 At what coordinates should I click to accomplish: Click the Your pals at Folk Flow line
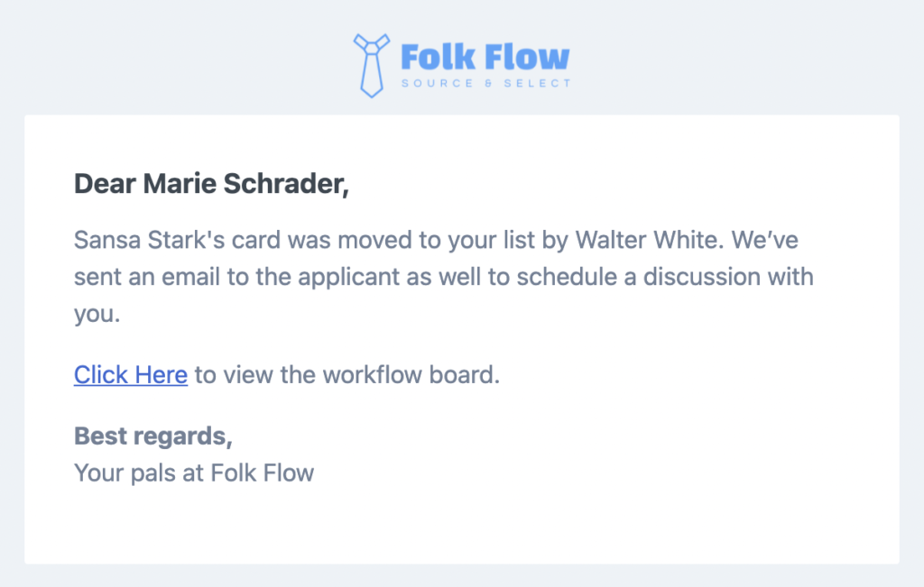(194, 473)
